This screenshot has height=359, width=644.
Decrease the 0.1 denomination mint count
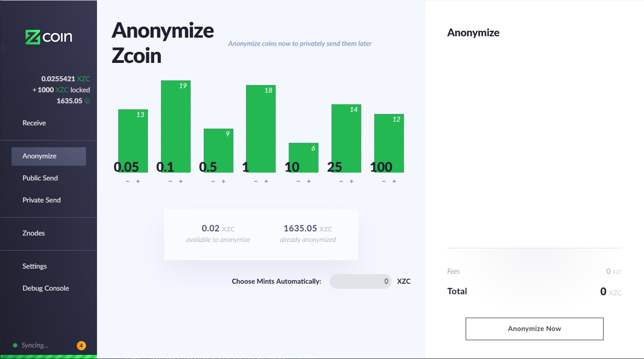click(x=171, y=181)
